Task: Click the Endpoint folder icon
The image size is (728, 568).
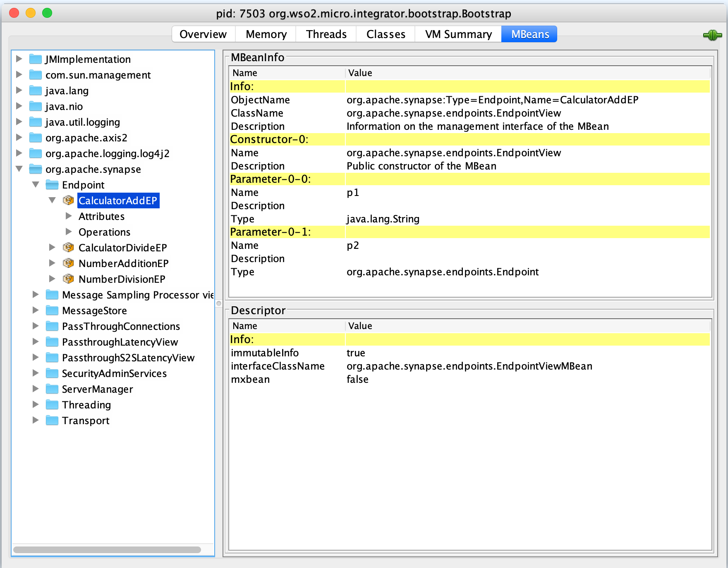Action: coord(52,185)
